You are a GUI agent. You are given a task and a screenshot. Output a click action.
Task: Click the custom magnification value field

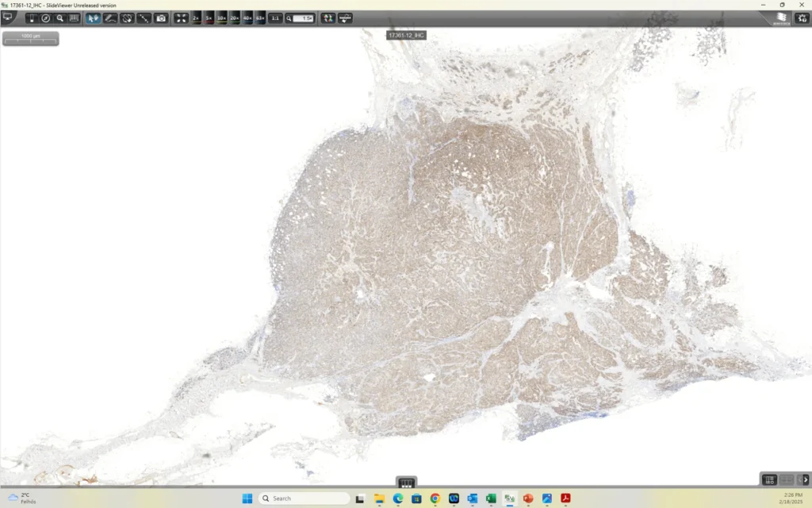click(304, 18)
